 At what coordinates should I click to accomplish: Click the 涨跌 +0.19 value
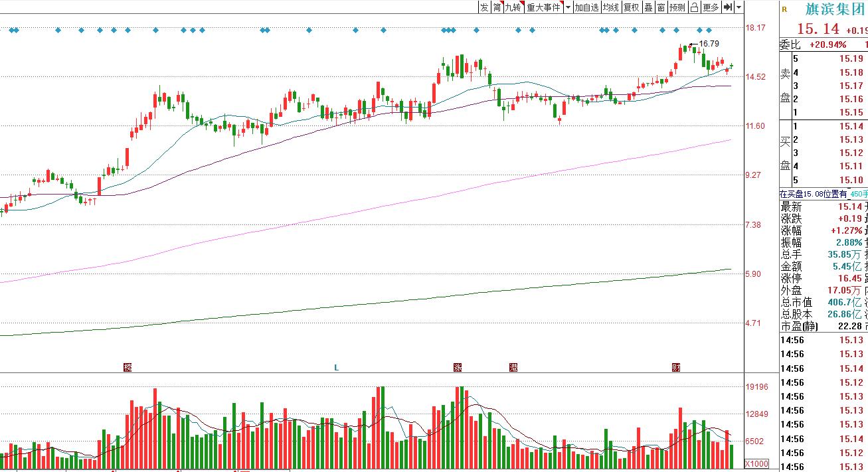click(849, 218)
